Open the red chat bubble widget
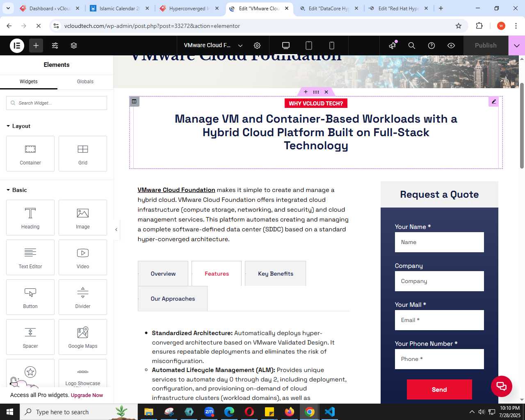Screen dimensions: 525x420 tap(502, 386)
